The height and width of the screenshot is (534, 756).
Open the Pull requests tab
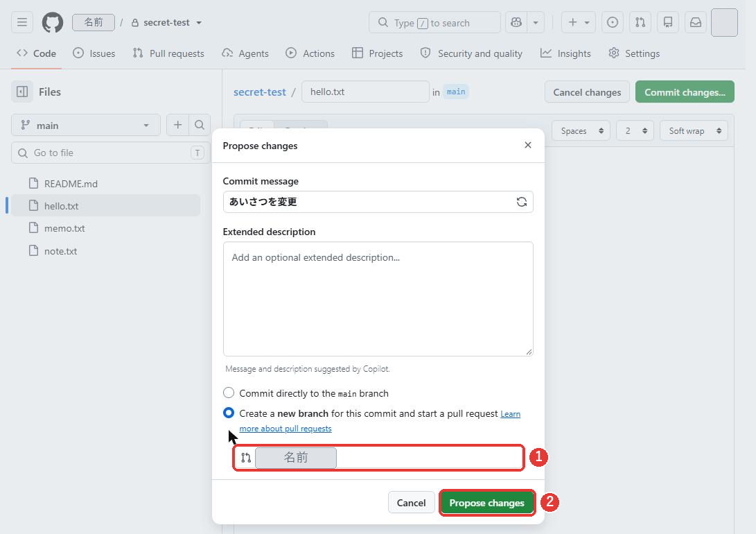(169, 53)
